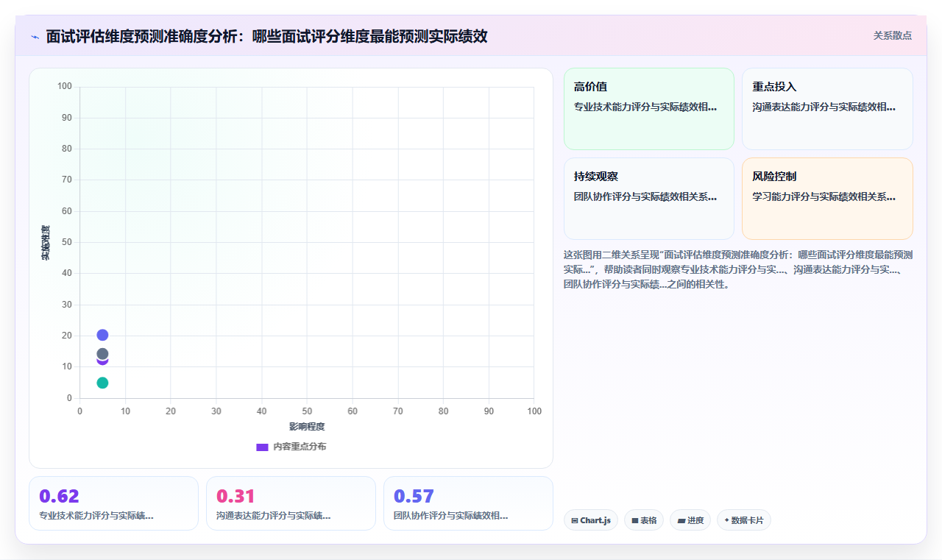The width and height of the screenshot is (942, 560).
Task: Click the 关系散点 label in header
Action: click(892, 35)
